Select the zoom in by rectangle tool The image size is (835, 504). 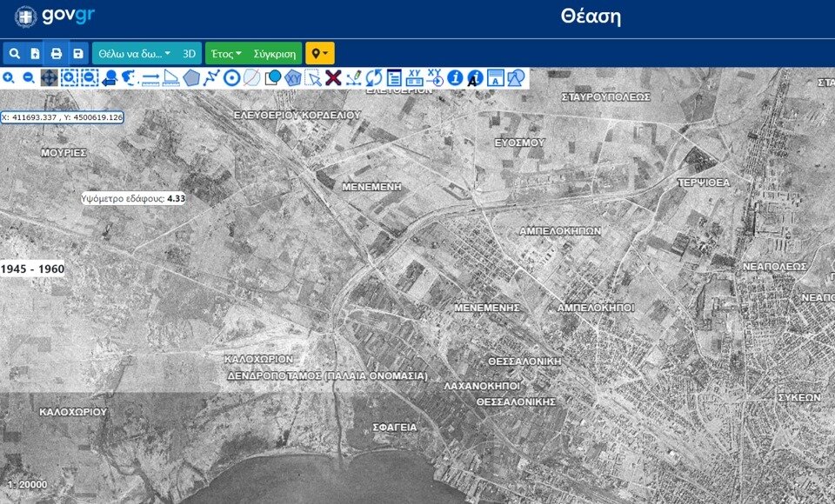click(70, 77)
